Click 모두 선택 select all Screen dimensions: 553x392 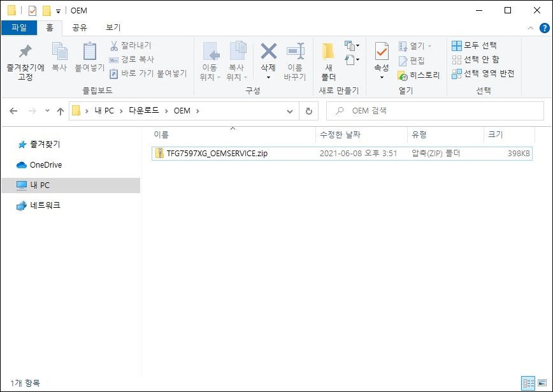[475, 45]
